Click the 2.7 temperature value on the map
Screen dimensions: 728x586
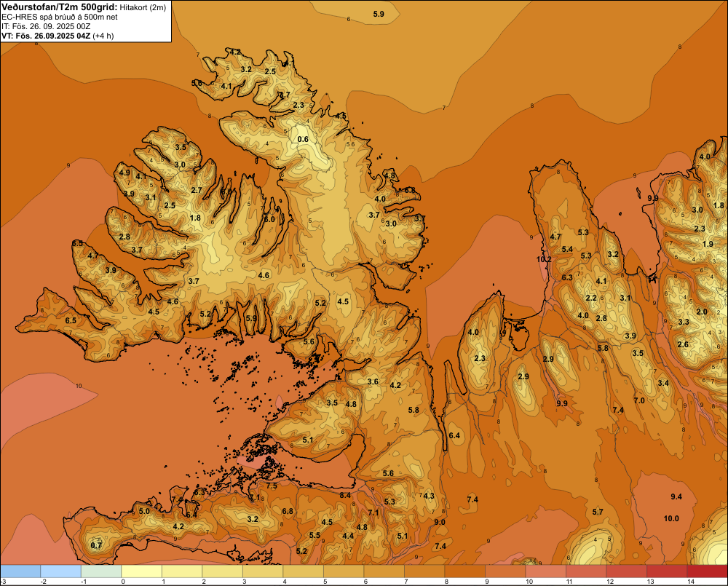click(197, 190)
